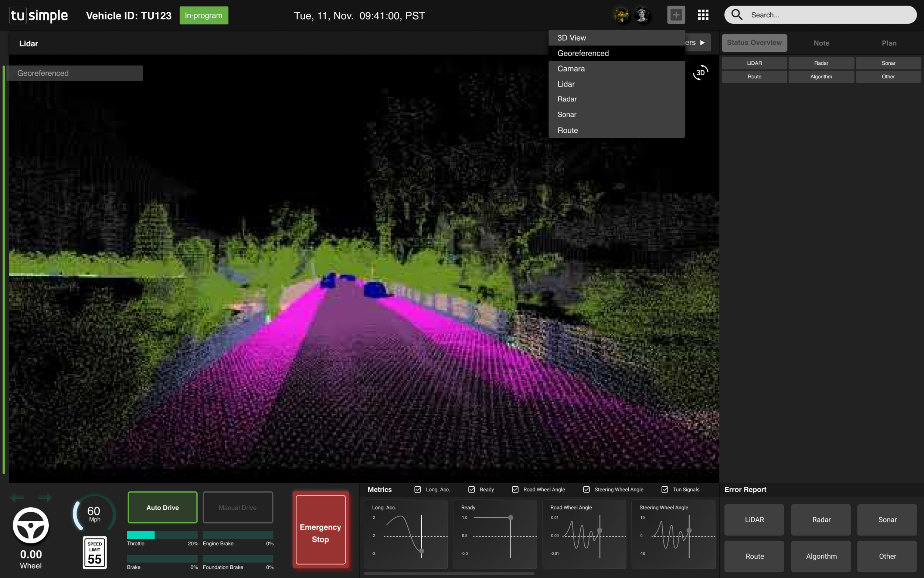
Task: Click the Throttle progress bar
Action: pyautogui.click(x=162, y=535)
